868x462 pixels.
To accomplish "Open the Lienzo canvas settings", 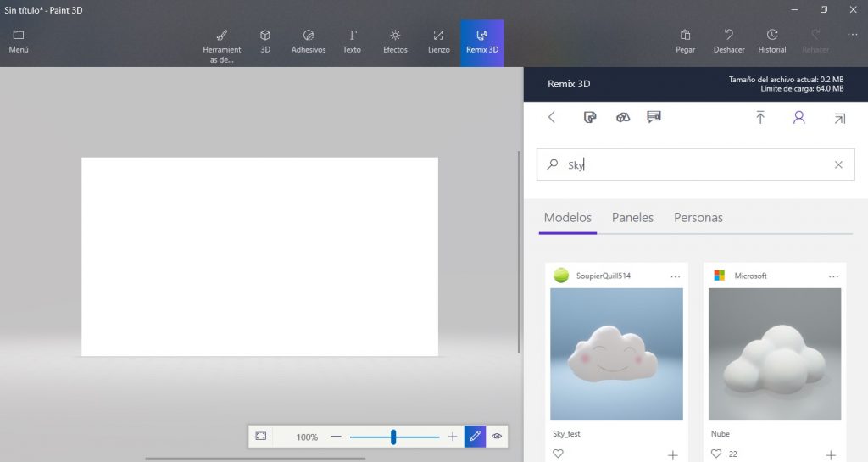I will coord(438,42).
